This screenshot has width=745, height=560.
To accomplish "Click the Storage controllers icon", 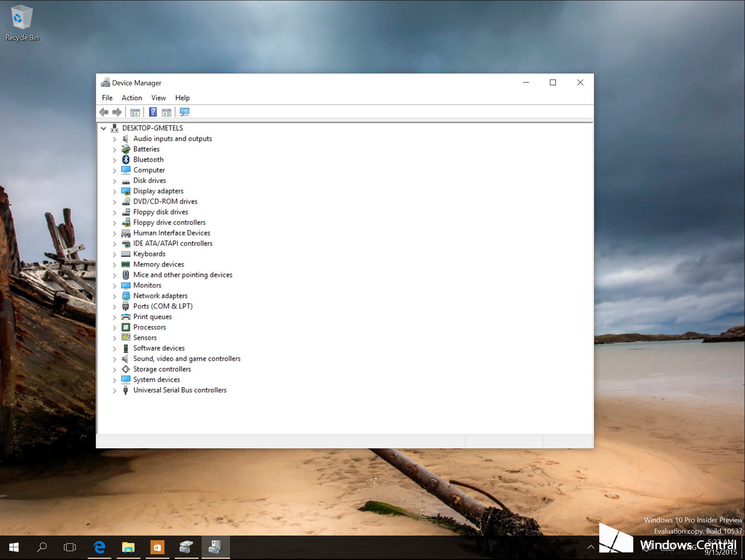I will pyautogui.click(x=126, y=369).
